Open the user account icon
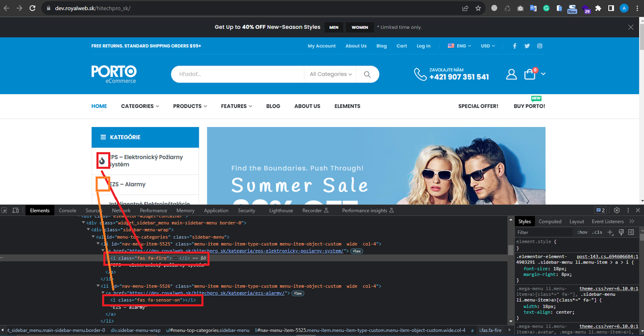The height and width of the screenshot is (336, 644). 512,74
